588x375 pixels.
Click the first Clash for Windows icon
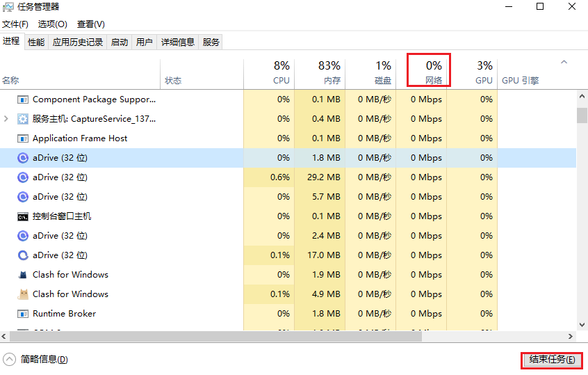click(22, 275)
